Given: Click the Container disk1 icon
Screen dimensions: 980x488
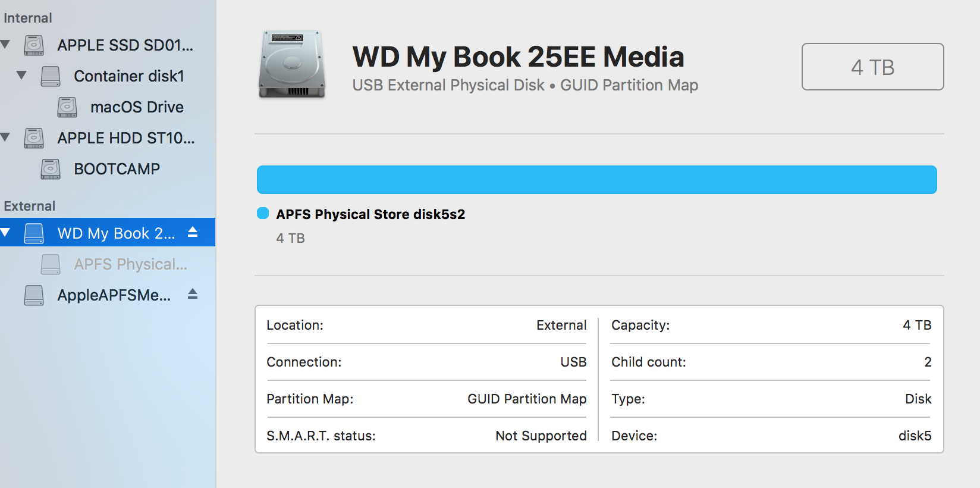Looking at the screenshot, I should 51,76.
